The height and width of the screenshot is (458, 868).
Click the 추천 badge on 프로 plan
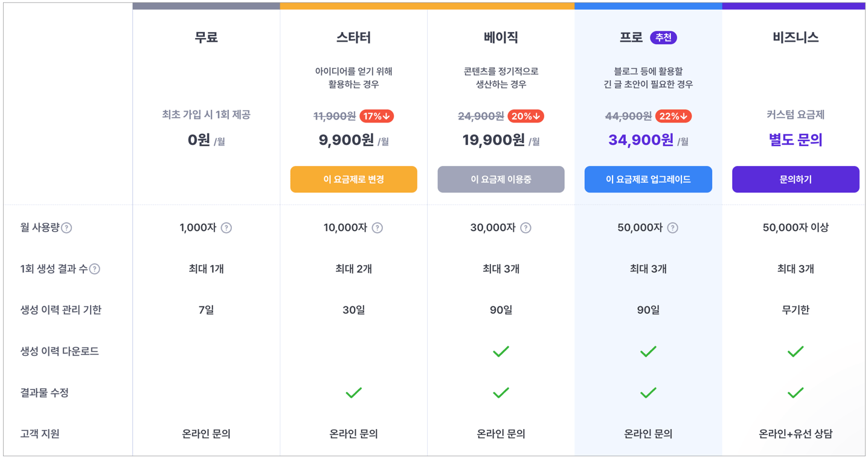click(664, 37)
